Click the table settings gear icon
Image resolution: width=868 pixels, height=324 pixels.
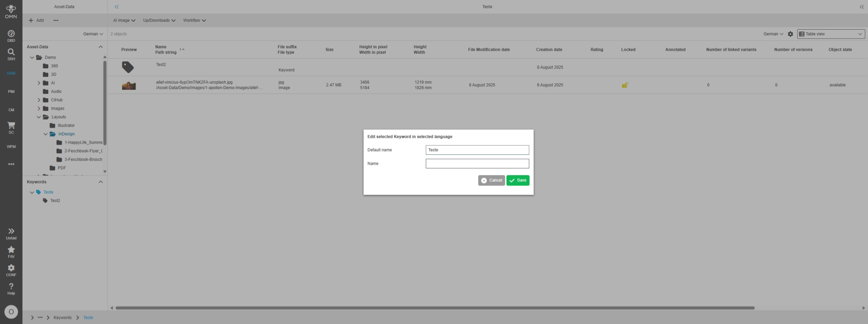790,34
